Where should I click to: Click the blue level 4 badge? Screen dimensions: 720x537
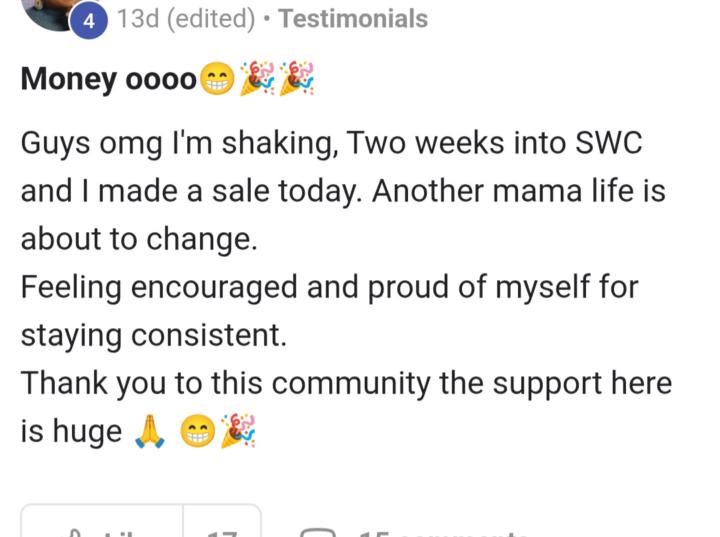coord(89,20)
